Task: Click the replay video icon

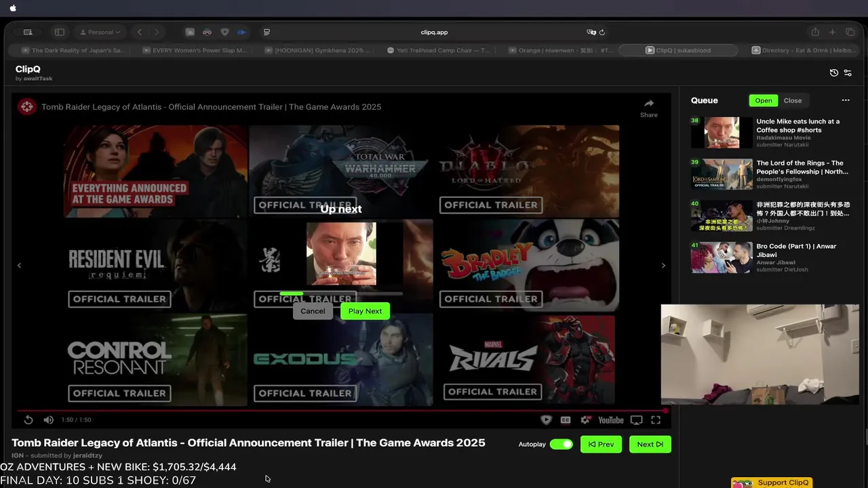Action: [28, 420]
